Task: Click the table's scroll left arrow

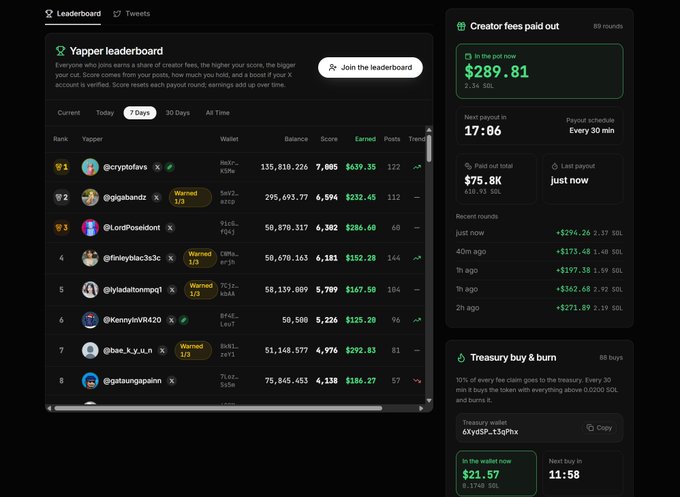Action: click(x=49, y=408)
